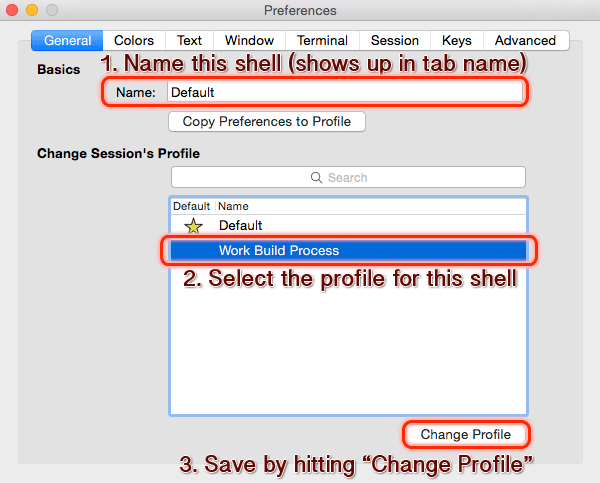Minimize window using the yellow button
600x483 pixels.
32,10
